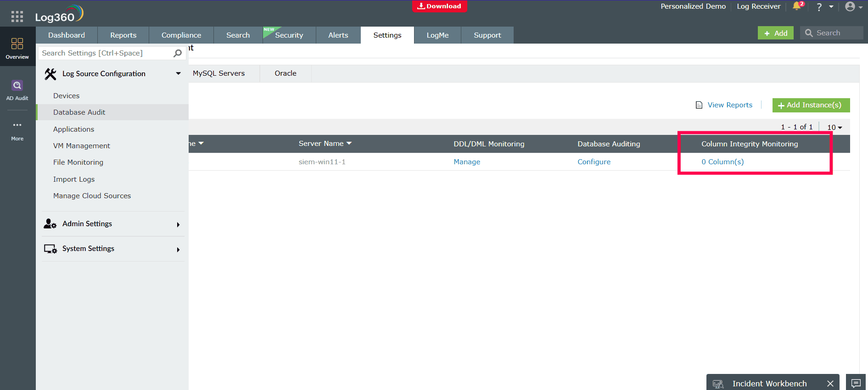The height and width of the screenshot is (390, 868).
Task: Click the Configure database auditing link
Action: coord(594,162)
